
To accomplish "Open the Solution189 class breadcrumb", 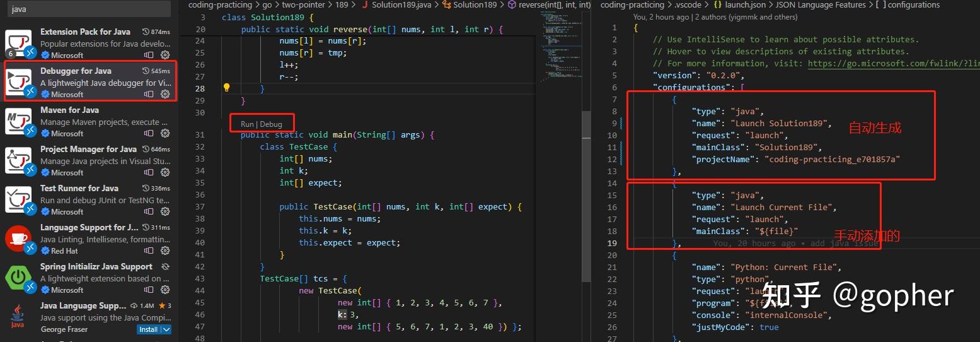I will 469,4.
